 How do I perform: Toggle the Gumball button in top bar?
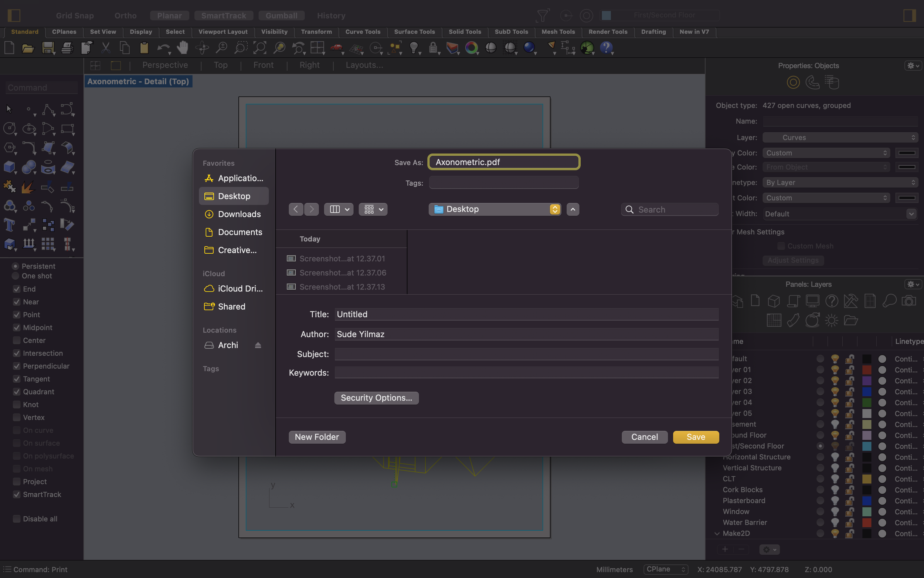coord(281,16)
